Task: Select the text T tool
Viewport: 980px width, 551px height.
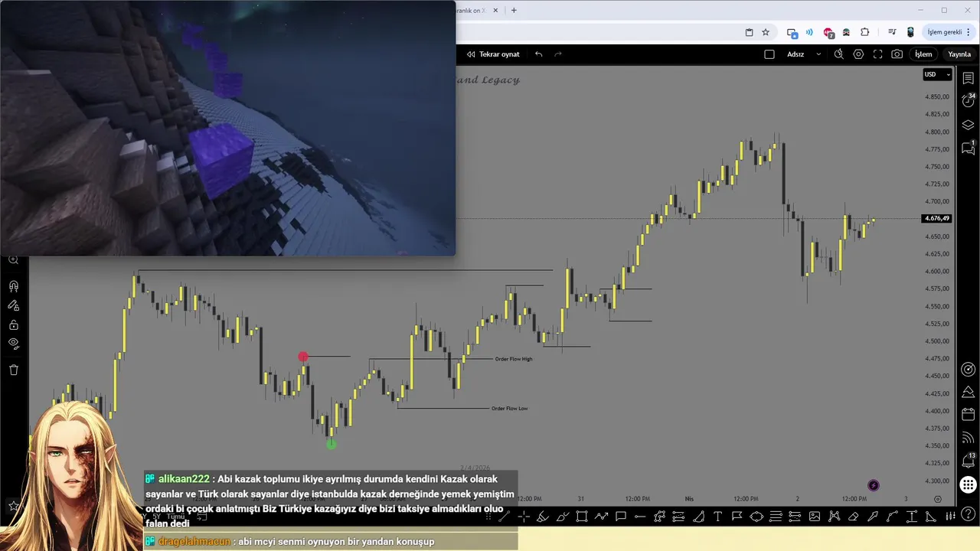Action: pos(718,517)
